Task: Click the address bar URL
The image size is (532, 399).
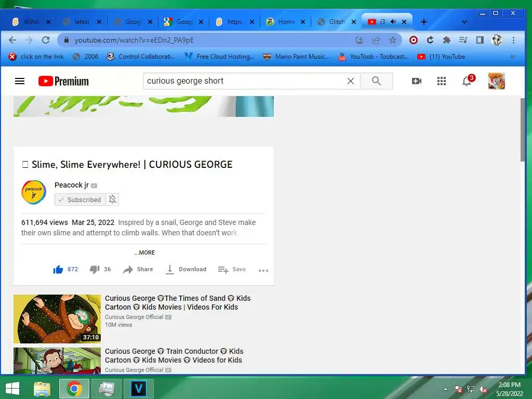Action: tap(135, 40)
